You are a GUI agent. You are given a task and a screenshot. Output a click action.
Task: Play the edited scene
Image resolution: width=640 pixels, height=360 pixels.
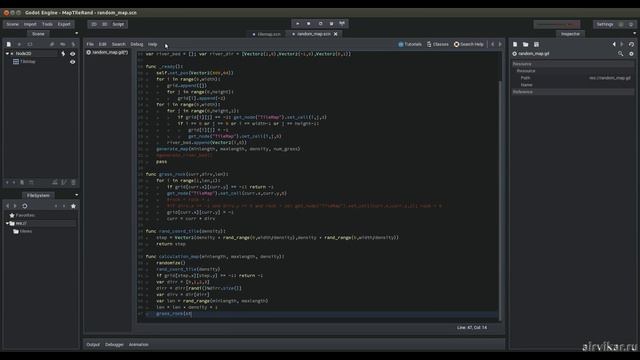coord(320,24)
